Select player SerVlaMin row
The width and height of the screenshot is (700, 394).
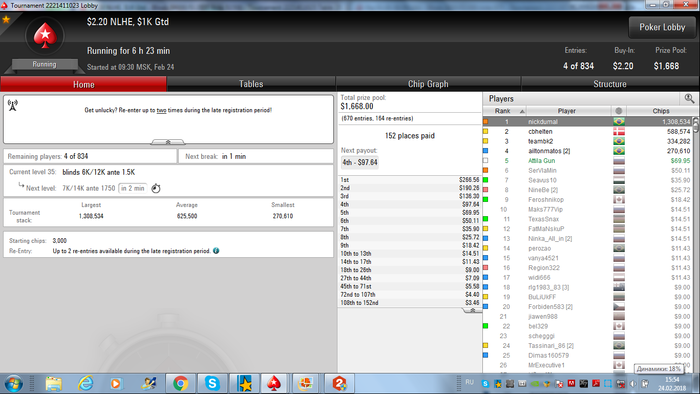(x=588, y=170)
